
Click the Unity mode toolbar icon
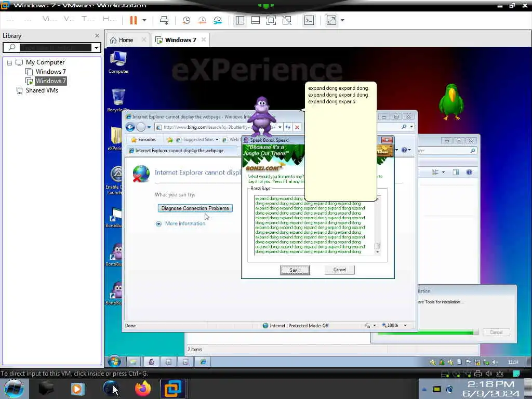click(287, 20)
